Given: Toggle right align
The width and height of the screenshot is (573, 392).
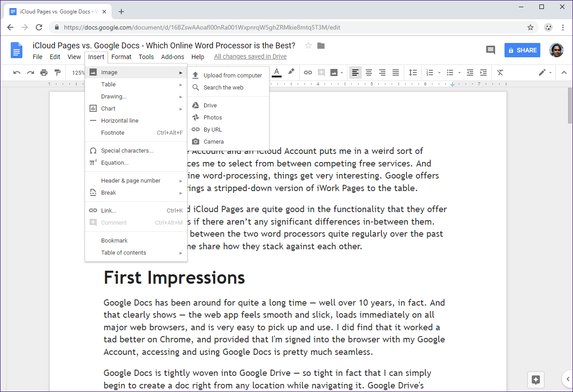Looking at the screenshot, I should click(382, 72).
